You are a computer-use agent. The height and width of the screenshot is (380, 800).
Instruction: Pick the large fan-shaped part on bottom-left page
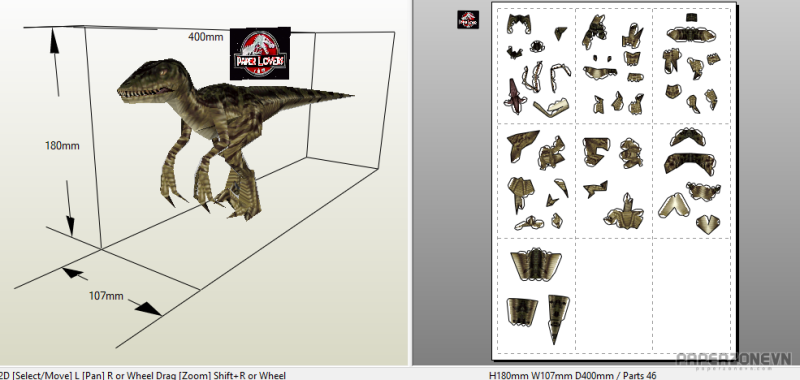coord(536,264)
